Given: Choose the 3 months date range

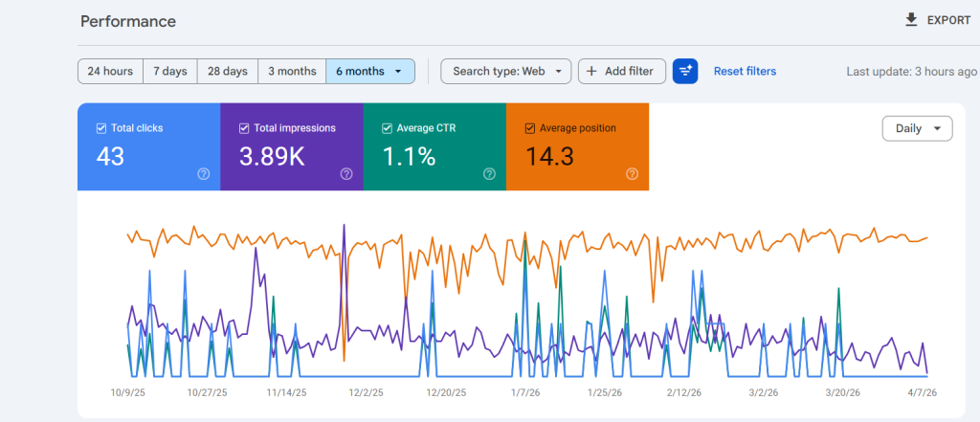Looking at the screenshot, I should (292, 71).
